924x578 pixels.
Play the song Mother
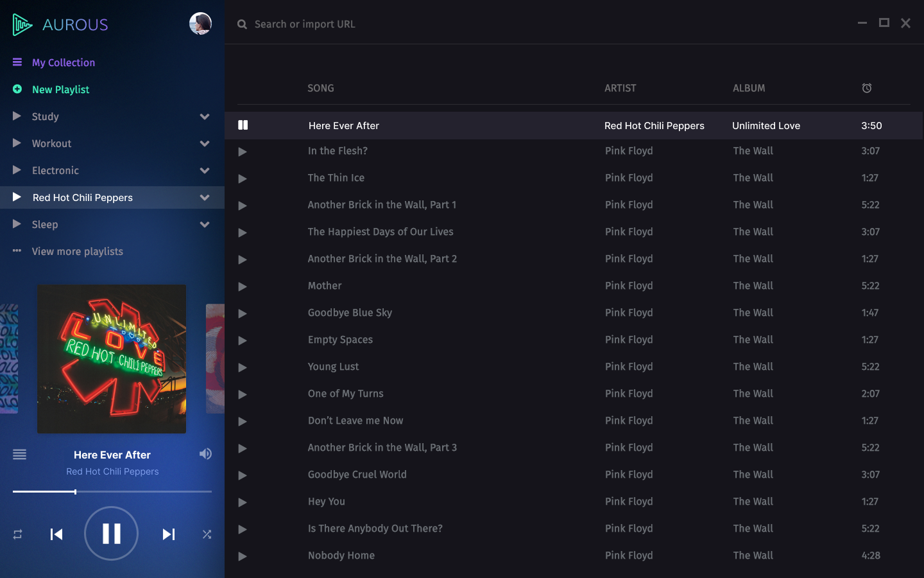coord(243,286)
